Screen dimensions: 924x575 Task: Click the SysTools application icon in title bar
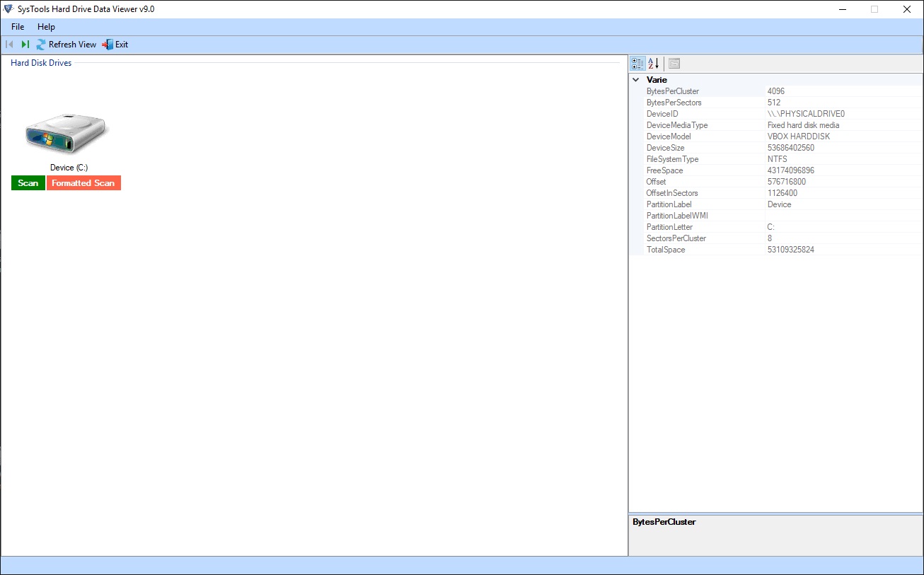(x=9, y=9)
